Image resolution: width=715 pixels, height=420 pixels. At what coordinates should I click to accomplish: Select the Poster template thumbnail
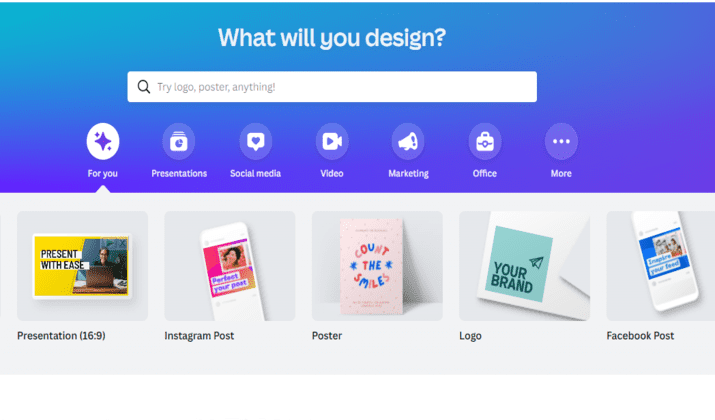[377, 266]
